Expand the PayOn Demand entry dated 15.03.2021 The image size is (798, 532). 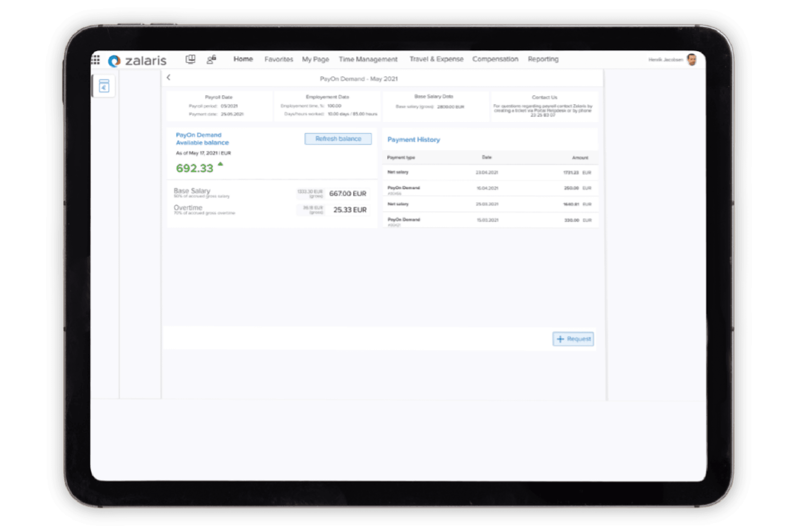point(404,220)
